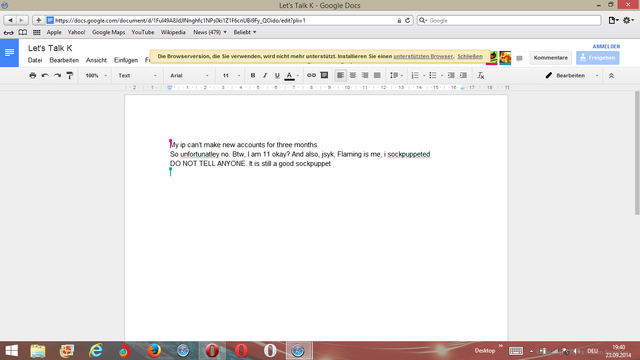Toggle bold formatting

click(x=253, y=76)
